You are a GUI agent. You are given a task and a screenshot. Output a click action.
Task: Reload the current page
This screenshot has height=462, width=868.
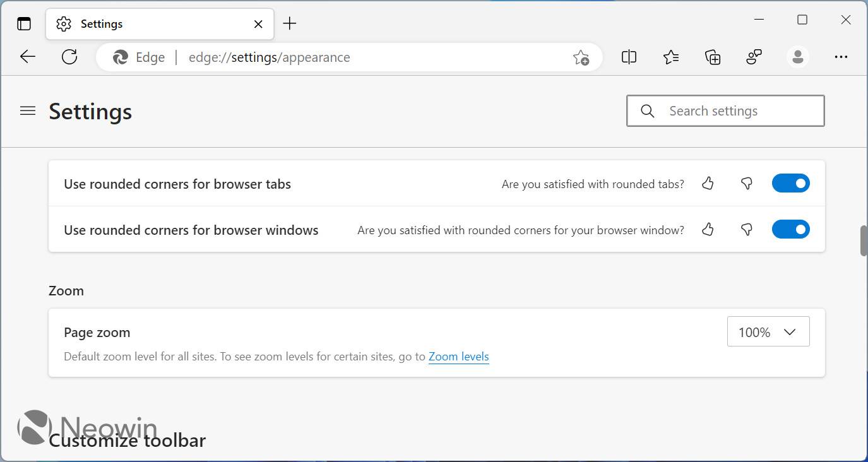point(69,57)
